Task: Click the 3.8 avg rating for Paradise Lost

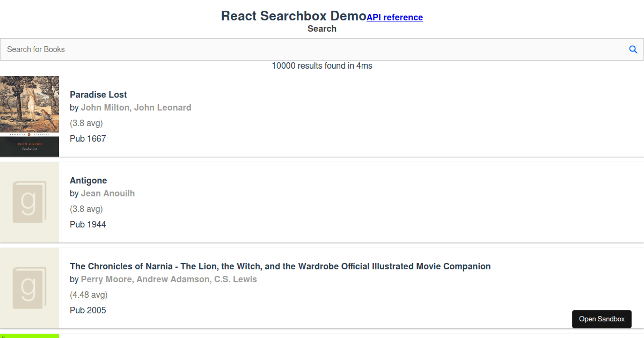Action: (86, 123)
